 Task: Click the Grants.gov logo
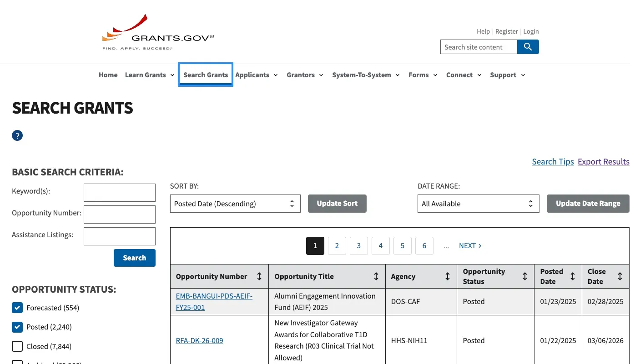(x=158, y=32)
